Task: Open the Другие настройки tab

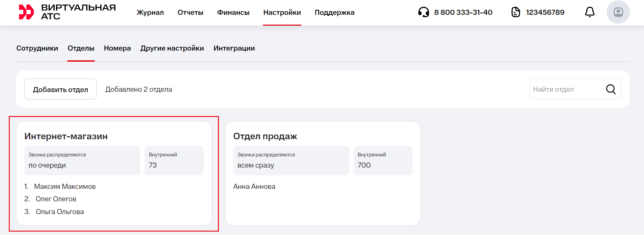Action: (172, 48)
